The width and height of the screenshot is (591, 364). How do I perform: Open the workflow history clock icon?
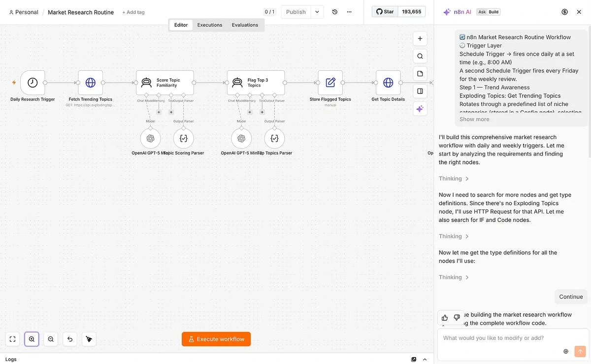335,12
